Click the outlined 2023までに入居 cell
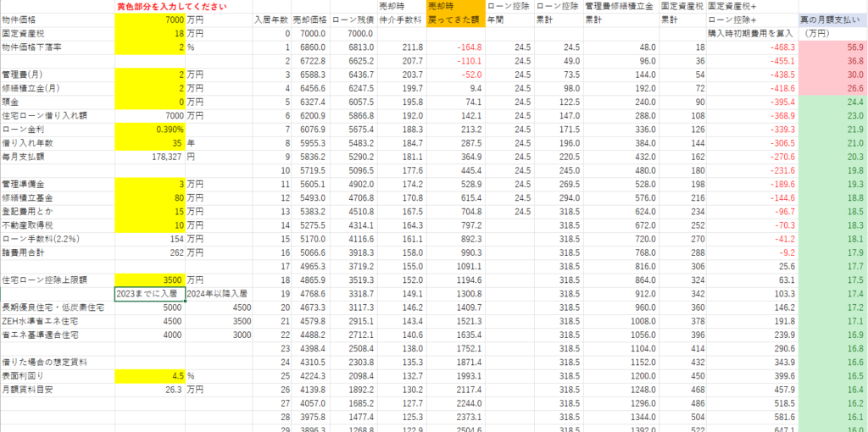 pyautogui.click(x=150, y=293)
